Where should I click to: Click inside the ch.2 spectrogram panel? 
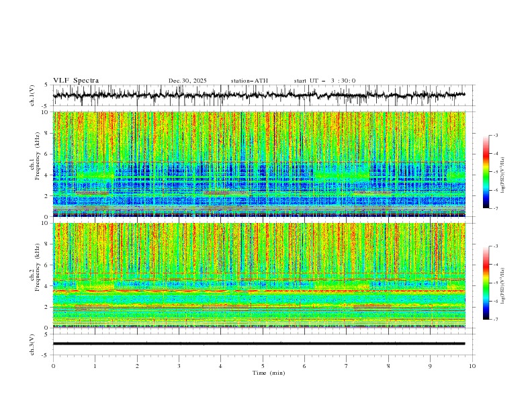point(259,275)
